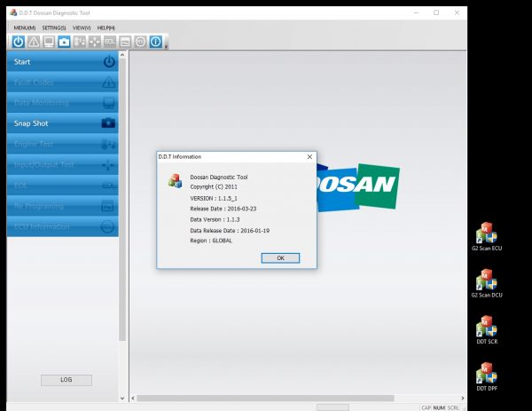Select Engine Test in the side panel
532x411 pixels.
pyautogui.click(x=62, y=144)
